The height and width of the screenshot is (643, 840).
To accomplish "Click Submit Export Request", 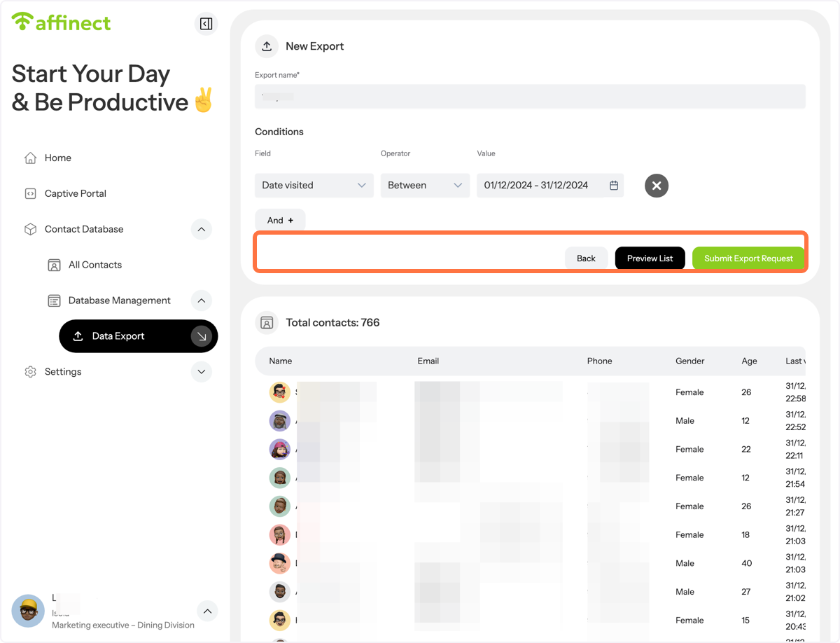I will pyautogui.click(x=748, y=258).
